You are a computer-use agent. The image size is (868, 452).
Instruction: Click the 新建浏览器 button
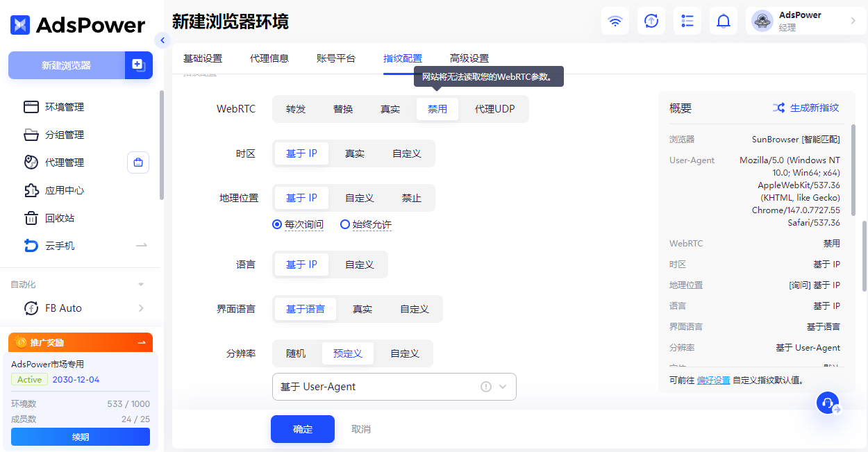(66, 65)
